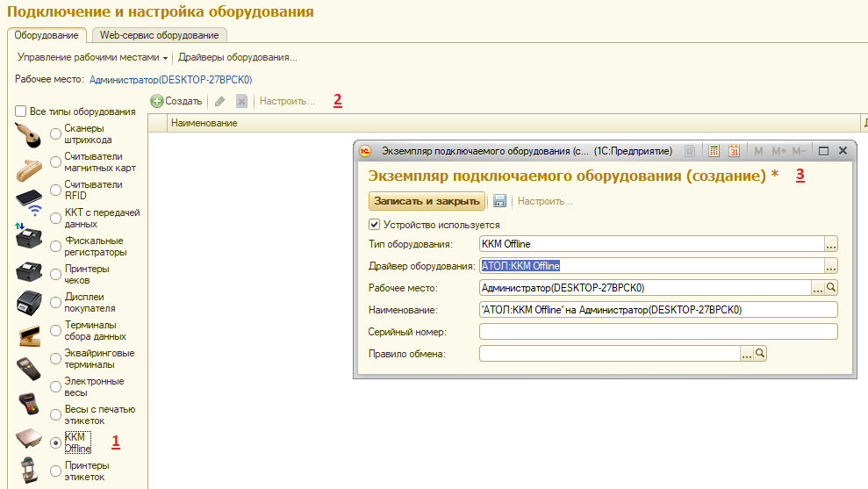Image resolution: width=868 pixels, height=489 pixels.
Task: Select Фискальные регистраторы radio button
Action: click(x=55, y=246)
